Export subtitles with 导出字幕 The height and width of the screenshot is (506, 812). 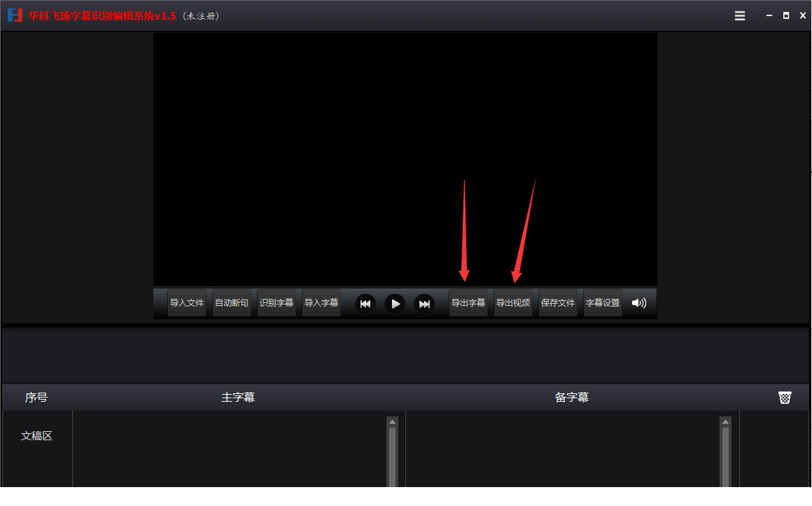coord(469,303)
